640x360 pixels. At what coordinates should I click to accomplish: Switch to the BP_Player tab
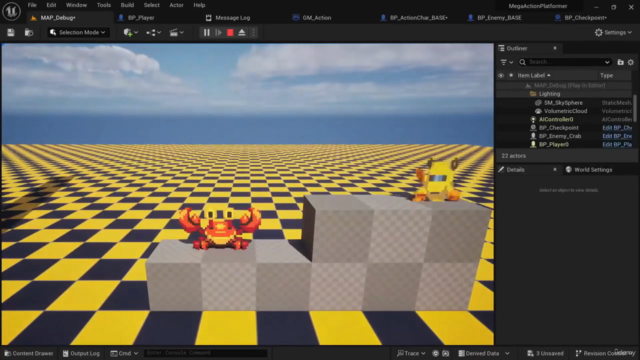pos(141,18)
